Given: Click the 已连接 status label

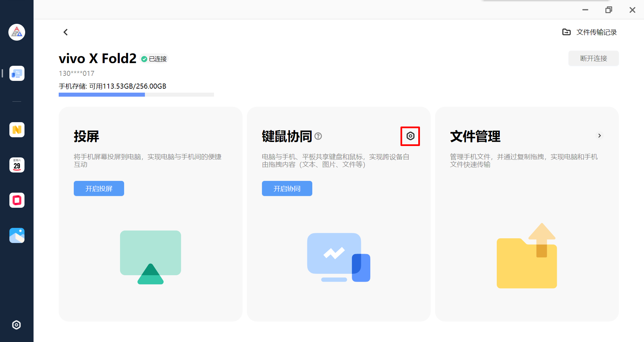Looking at the screenshot, I should [x=158, y=59].
